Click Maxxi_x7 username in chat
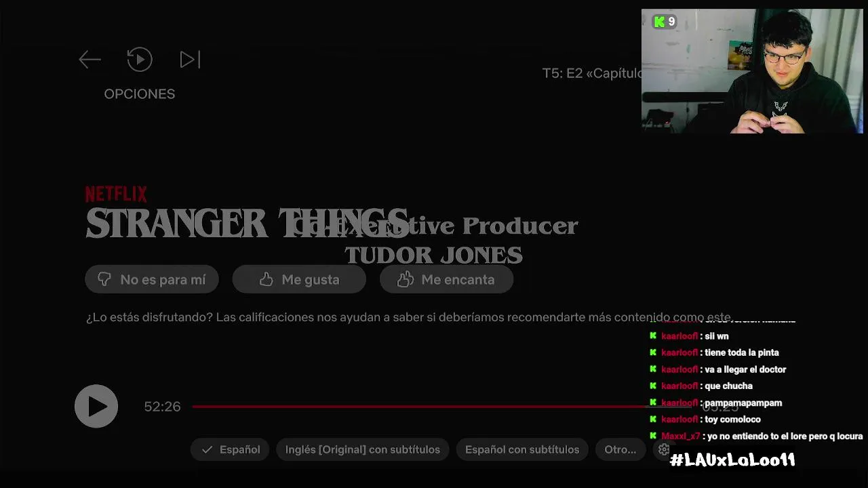The image size is (868, 488). click(680, 436)
